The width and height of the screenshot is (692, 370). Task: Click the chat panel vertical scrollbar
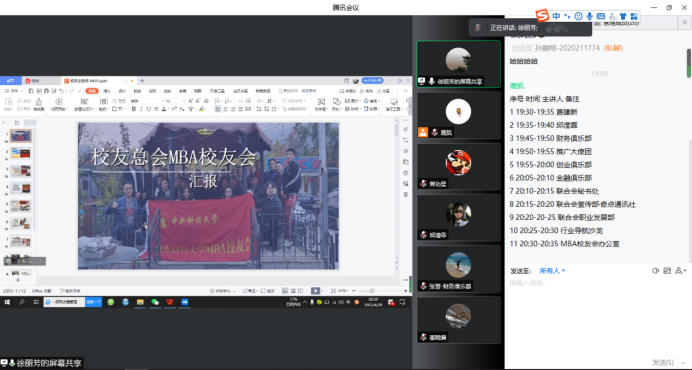point(689,63)
